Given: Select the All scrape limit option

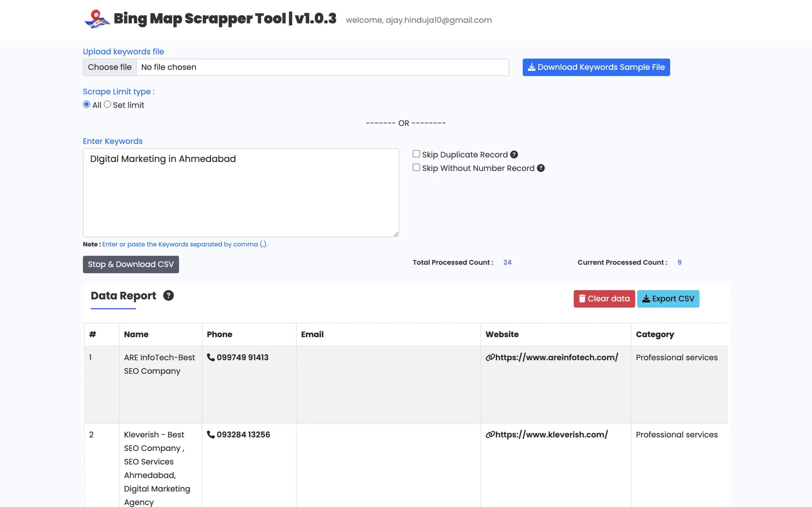Looking at the screenshot, I should click(87, 104).
